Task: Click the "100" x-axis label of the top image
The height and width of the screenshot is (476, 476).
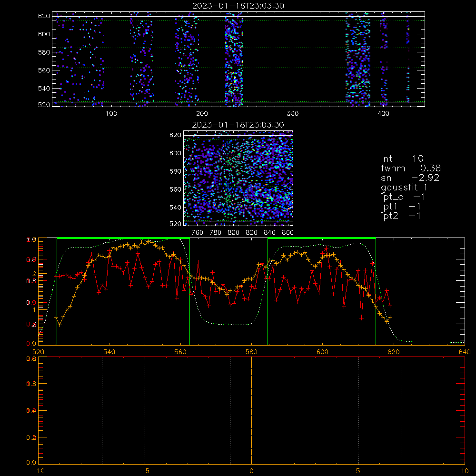Action: (x=111, y=114)
